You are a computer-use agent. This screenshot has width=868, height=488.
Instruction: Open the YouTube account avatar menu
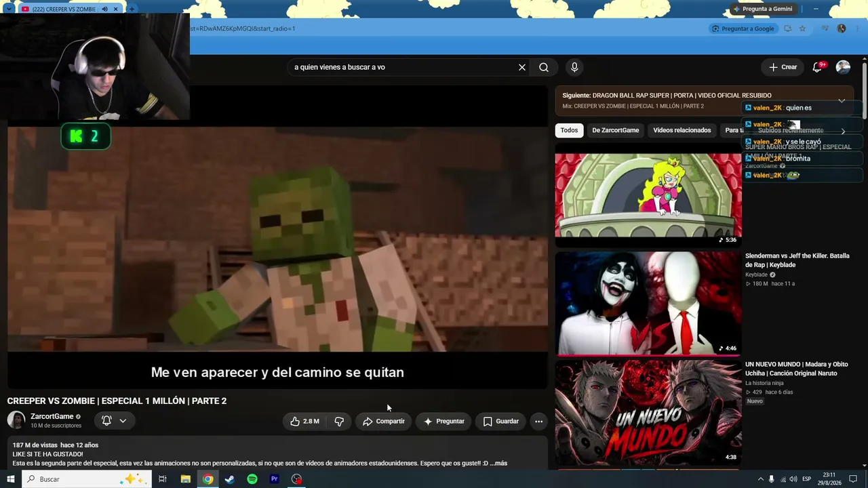point(843,67)
